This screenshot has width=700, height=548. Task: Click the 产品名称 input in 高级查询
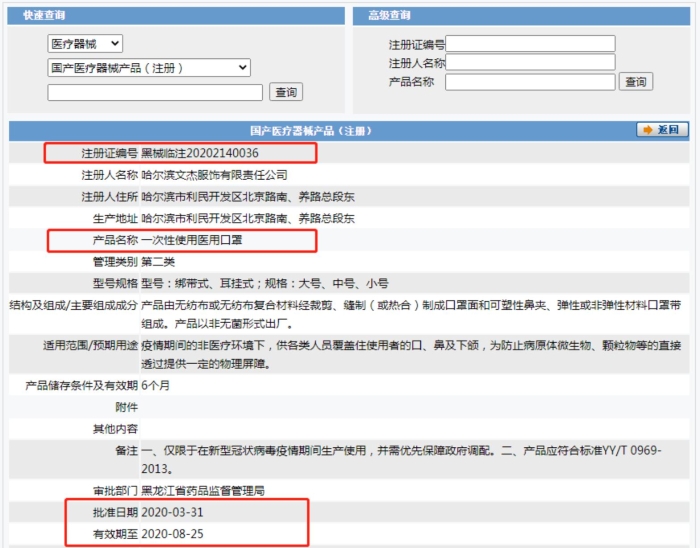pyautogui.click(x=530, y=82)
